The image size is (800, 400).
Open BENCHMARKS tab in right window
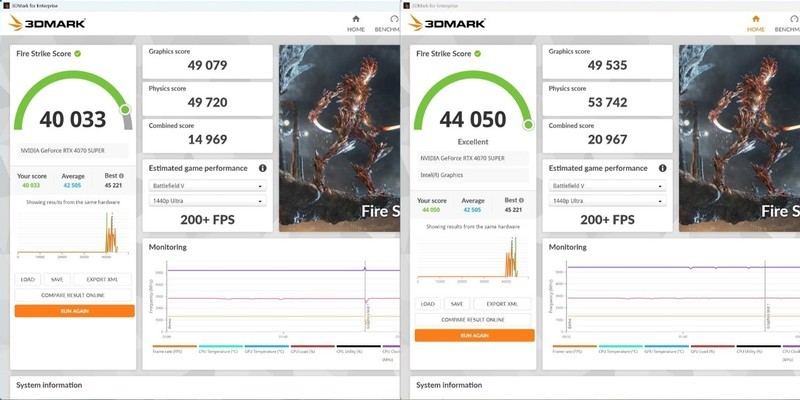(787, 23)
